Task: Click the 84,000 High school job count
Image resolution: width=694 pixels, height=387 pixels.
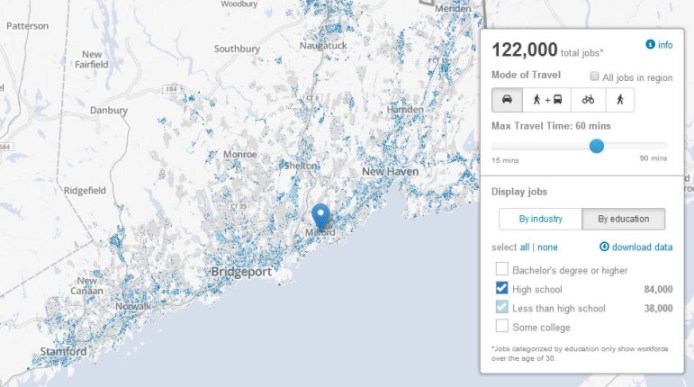Action: coord(658,289)
